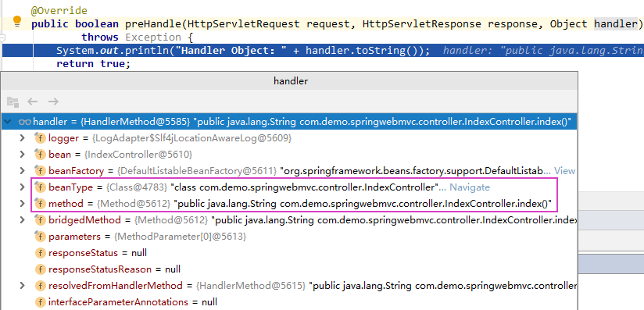Image resolution: width=644 pixels, height=310 pixels.
Task: Click the glasses watch icon beside handler
Action: pos(25,122)
